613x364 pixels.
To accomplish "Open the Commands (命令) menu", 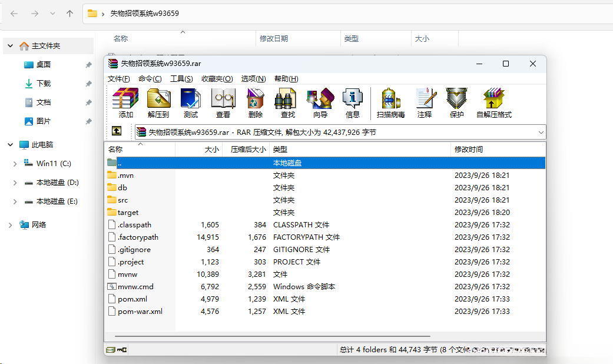I will click(150, 78).
